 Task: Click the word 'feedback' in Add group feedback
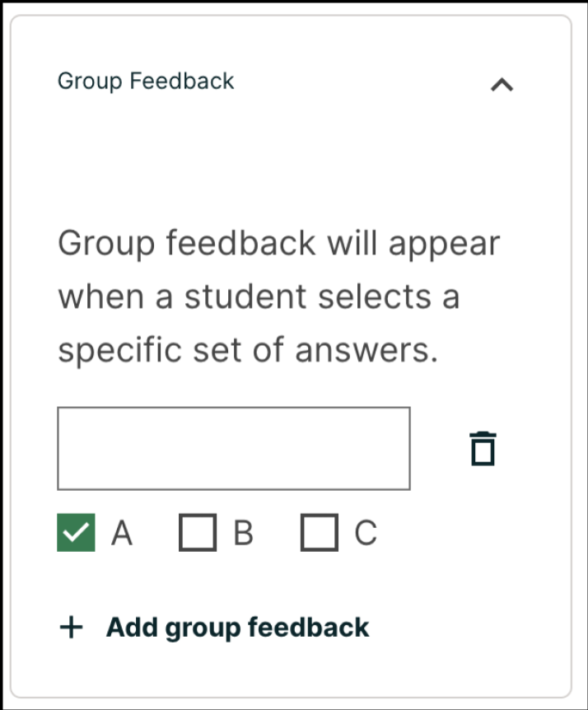309,628
